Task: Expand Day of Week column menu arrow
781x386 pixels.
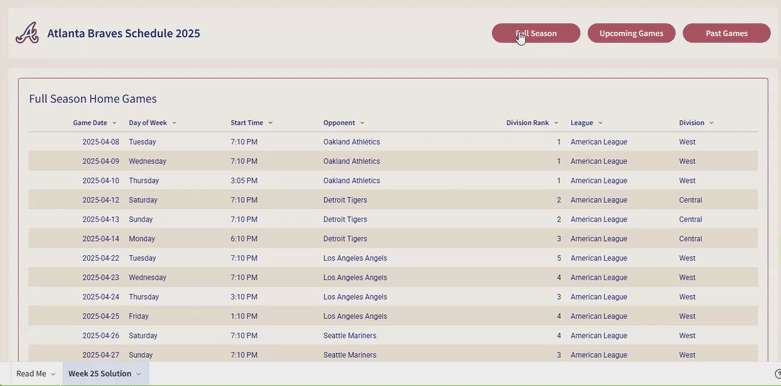Action: coord(174,123)
